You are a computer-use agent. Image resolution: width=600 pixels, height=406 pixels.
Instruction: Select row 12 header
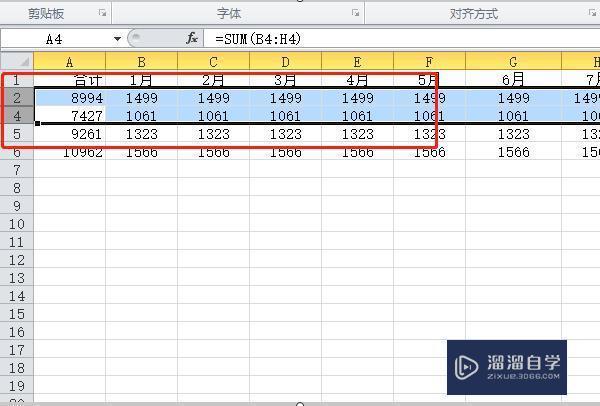coord(17,259)
